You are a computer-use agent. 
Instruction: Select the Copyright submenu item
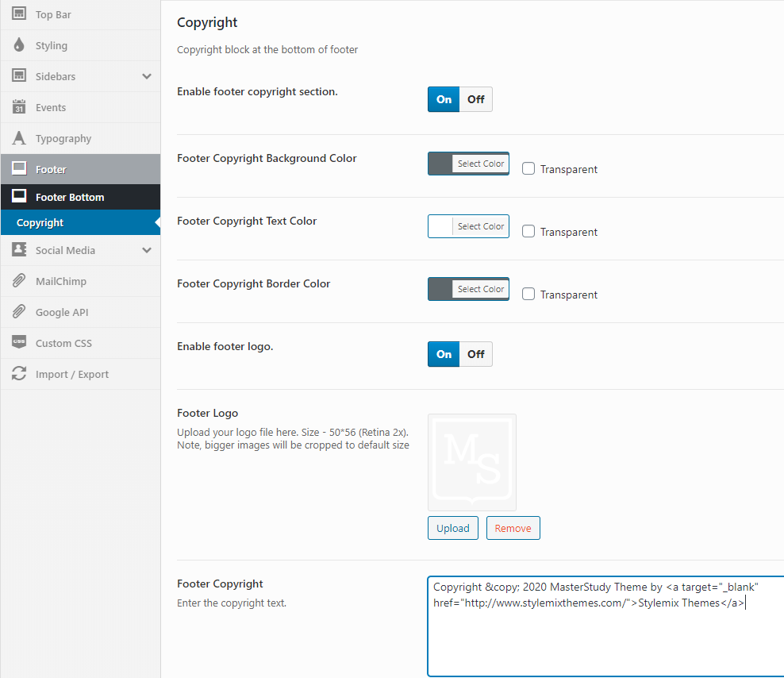(x=40, y=223)
